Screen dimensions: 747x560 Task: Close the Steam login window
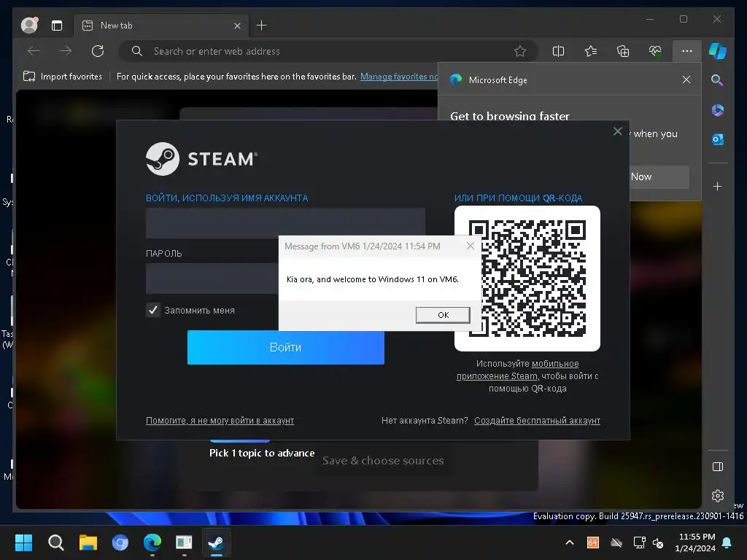coord(617,131)
